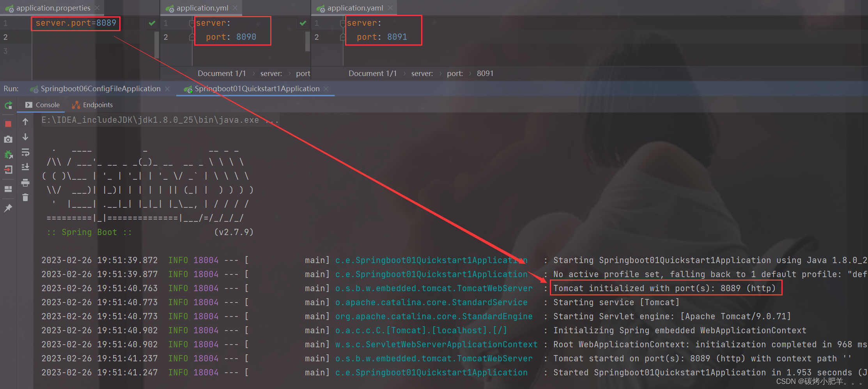Image resolution: width=868 pixels, height=389 pixels.
Task: Click the down arrow in console toolbar
Action: click(25, 137)
